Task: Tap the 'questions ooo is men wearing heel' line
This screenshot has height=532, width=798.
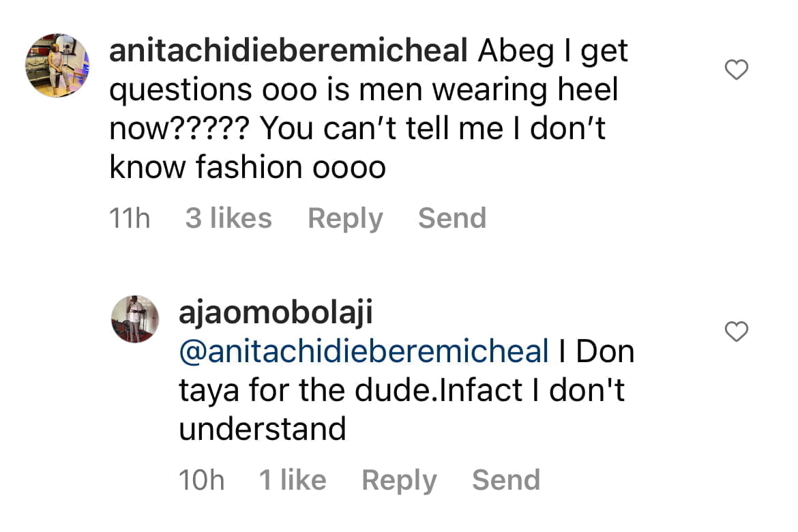Action: click(x=364, y=90)
